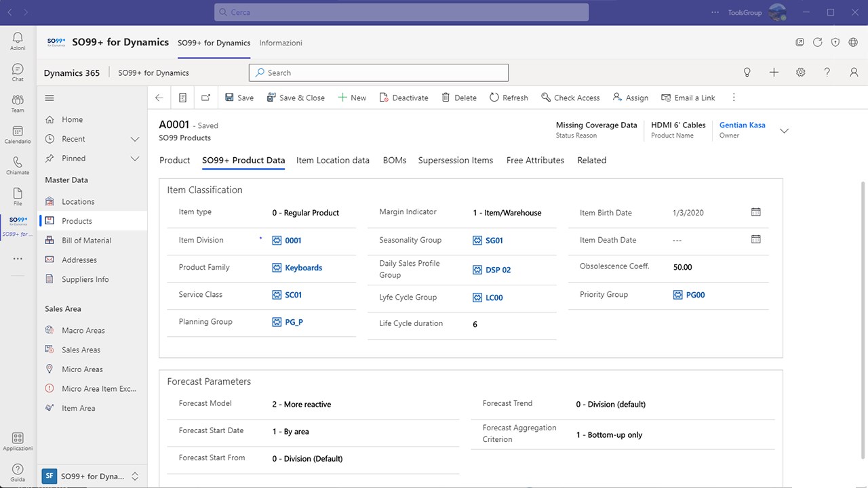
Task: Open File in the Teams sidebar
Action: 18,197
